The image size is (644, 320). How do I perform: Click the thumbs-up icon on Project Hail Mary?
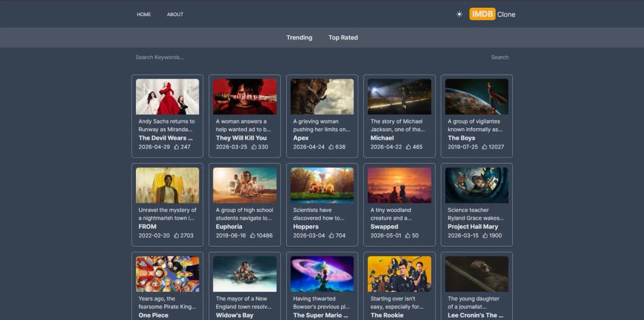[485, 236]
